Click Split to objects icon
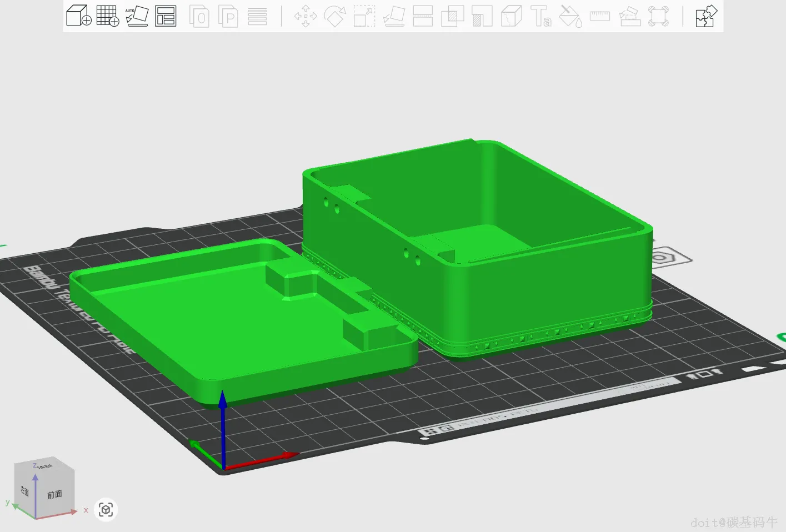Screen dimensions: 786x532 (199, 16)
